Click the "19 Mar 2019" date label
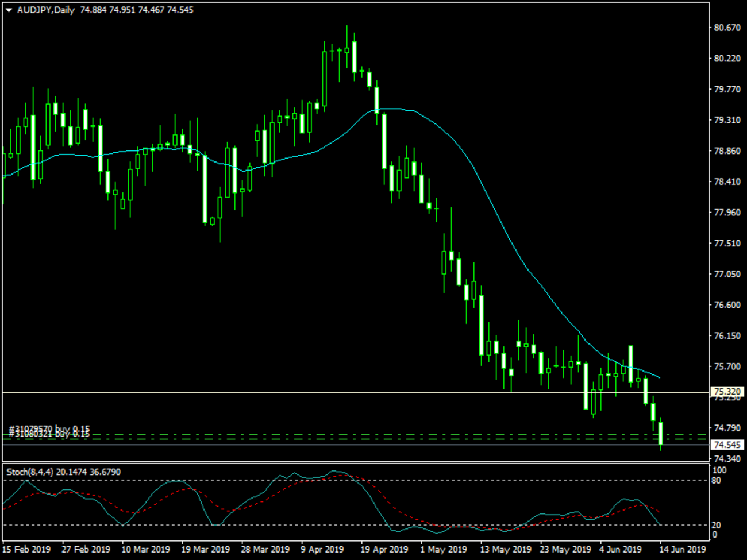 point(206,549)
